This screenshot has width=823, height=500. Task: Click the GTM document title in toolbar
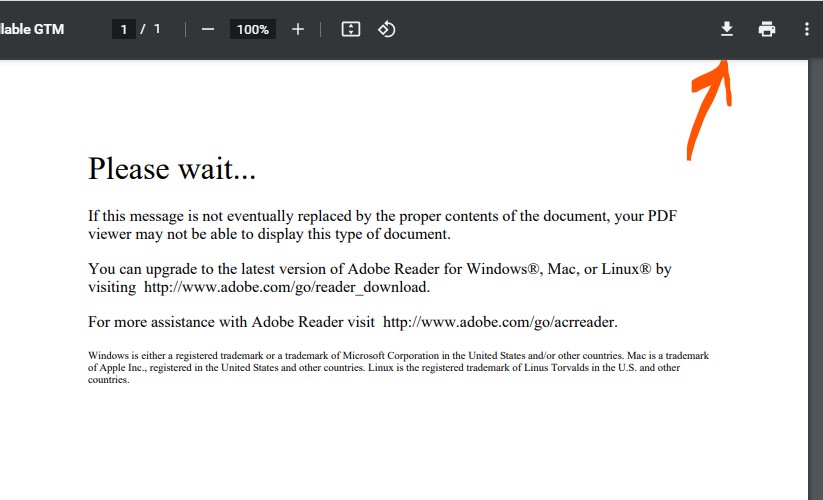32,29
